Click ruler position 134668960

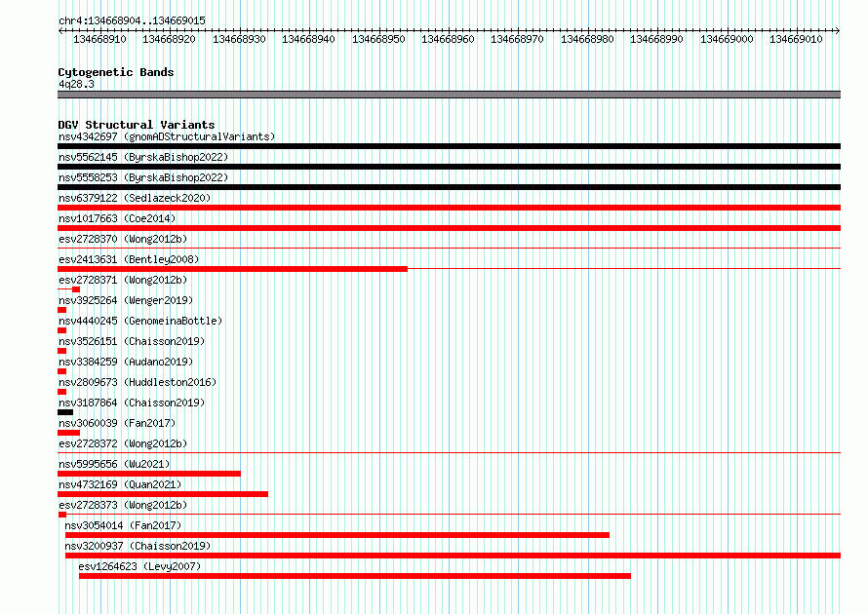click(x=448, y=39)
